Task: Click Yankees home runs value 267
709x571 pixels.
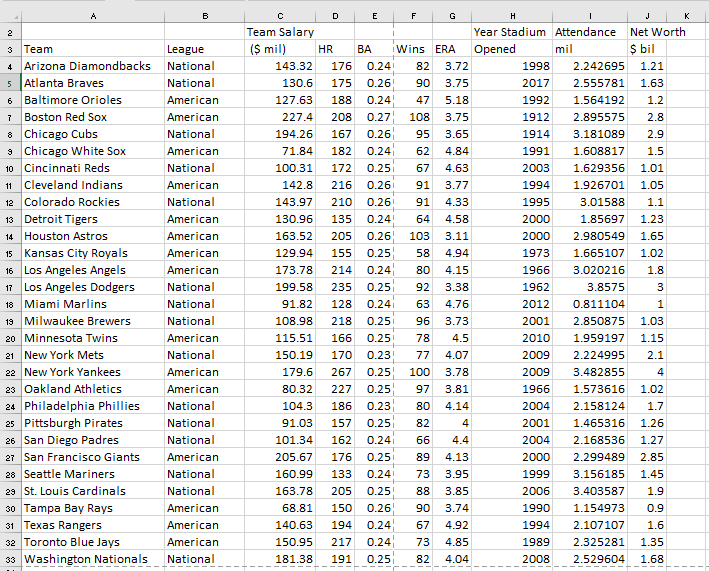Action: pos(336,373)
